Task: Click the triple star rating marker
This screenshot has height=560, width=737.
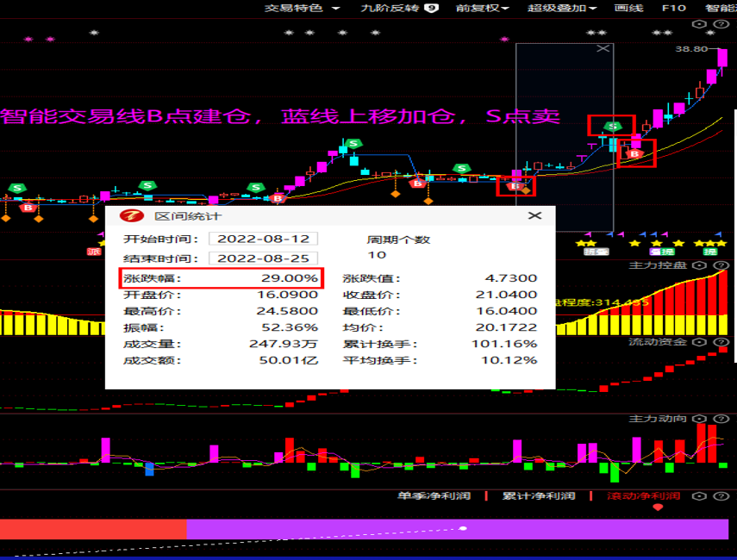Action: [710, 243]
